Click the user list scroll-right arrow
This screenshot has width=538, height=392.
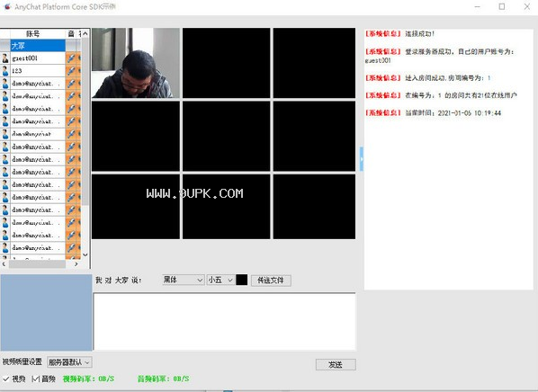point(76,264)
